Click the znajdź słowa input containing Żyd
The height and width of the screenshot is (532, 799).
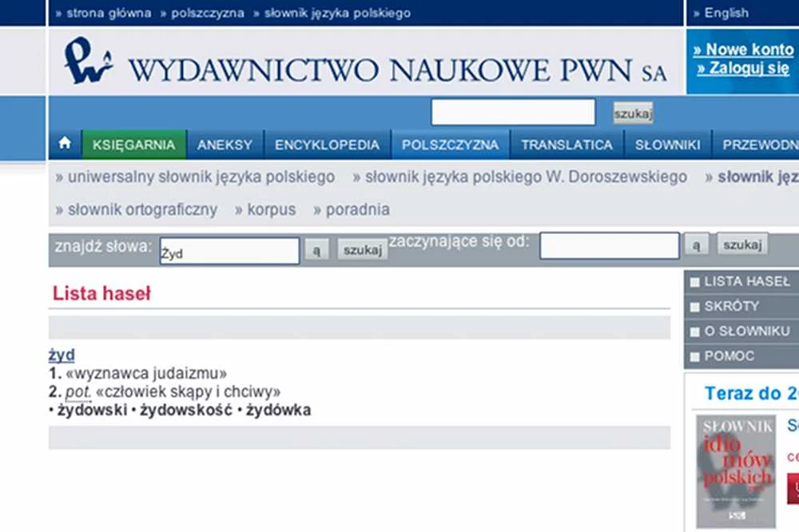pyautogui.click(x=230, y=251)
